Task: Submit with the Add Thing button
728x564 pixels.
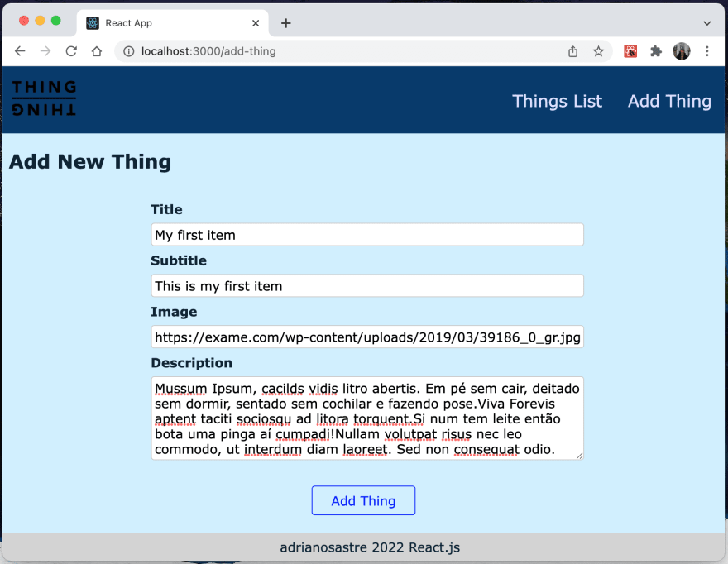Action: coord(363,500)
